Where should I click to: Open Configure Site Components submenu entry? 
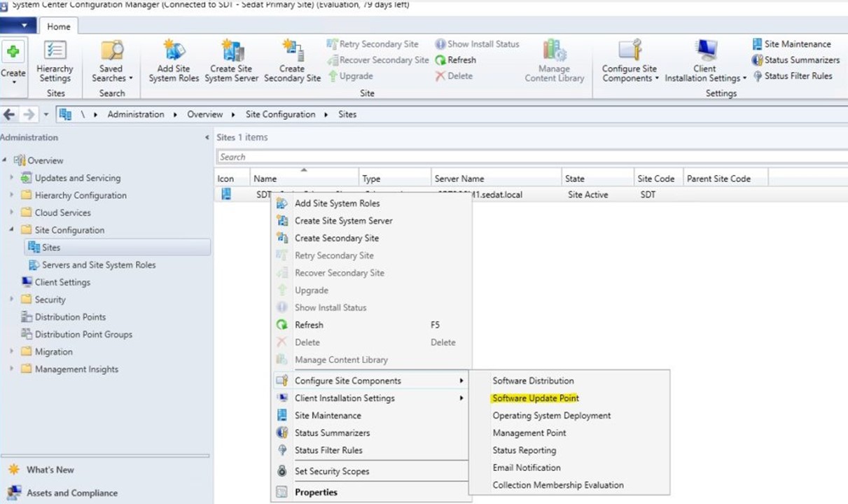coord(371,381)
